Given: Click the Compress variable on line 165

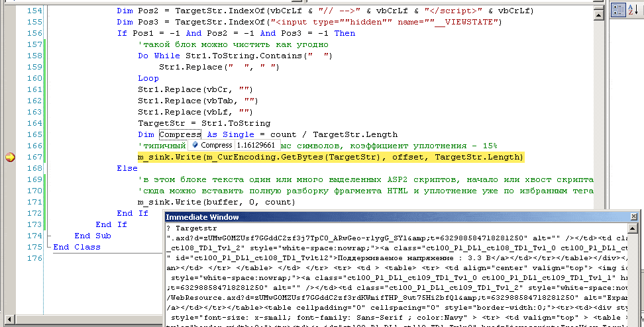Looking at the screenshot, I should coord(180,134).
